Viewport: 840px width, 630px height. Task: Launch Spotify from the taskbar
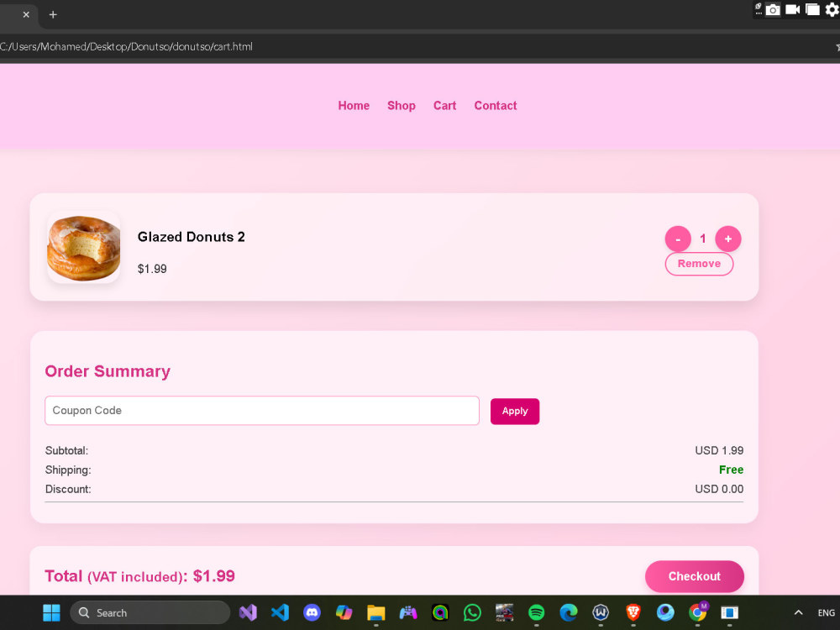point(536,612)
